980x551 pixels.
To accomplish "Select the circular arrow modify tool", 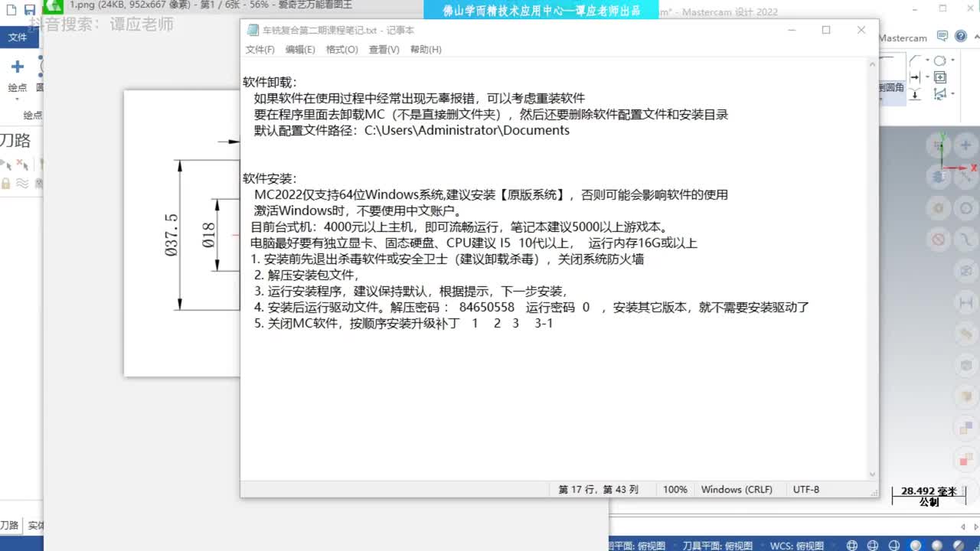I will tap(939, 60).
